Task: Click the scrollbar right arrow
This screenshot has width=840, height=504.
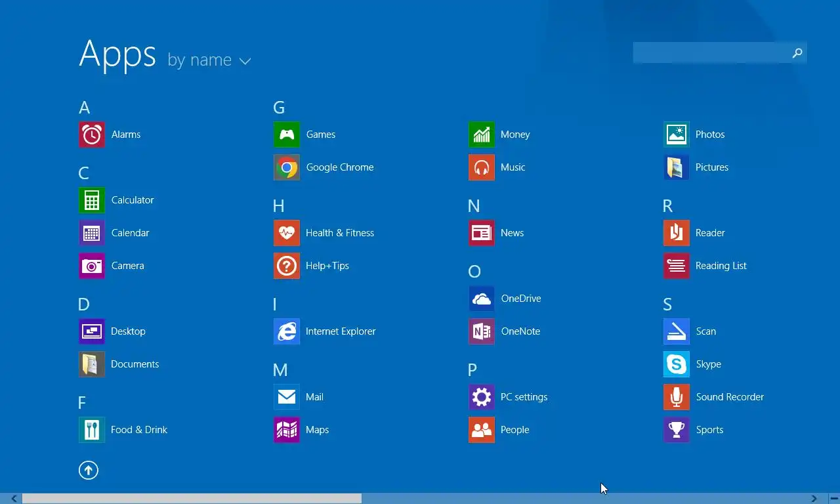Action: 814,499
